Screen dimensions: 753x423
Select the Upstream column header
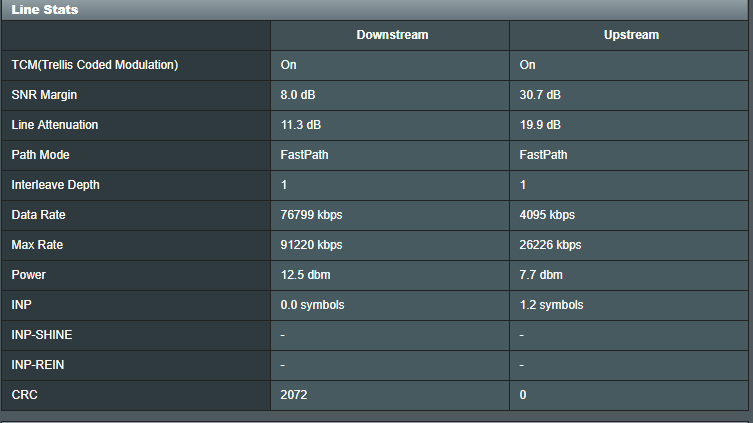click(x=631, y=35)
